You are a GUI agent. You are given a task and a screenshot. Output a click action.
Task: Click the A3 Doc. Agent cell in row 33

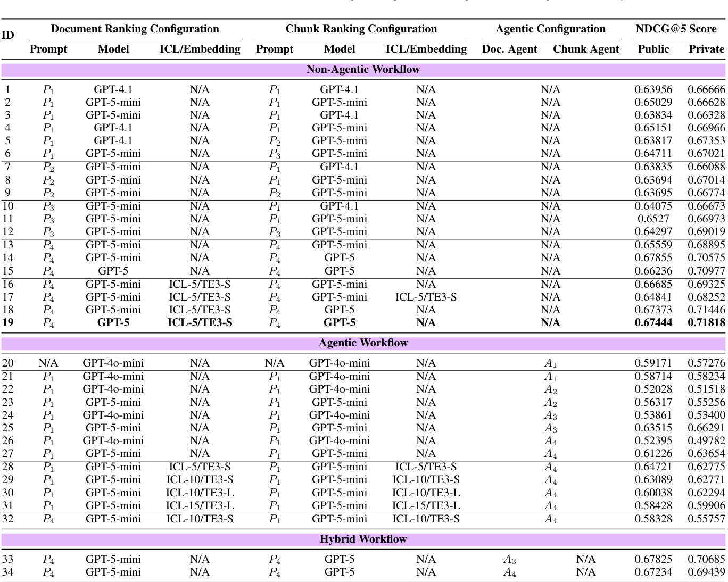[509, 560]
